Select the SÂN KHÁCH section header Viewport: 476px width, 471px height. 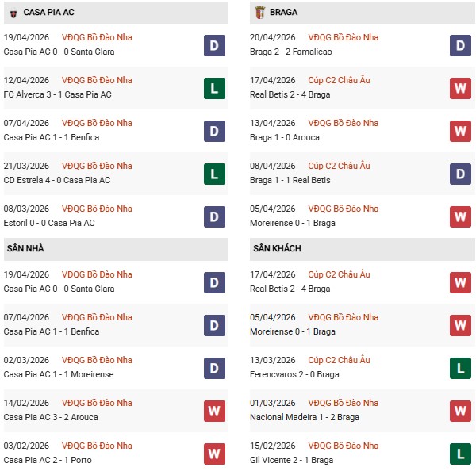click(x=277, y=249)
